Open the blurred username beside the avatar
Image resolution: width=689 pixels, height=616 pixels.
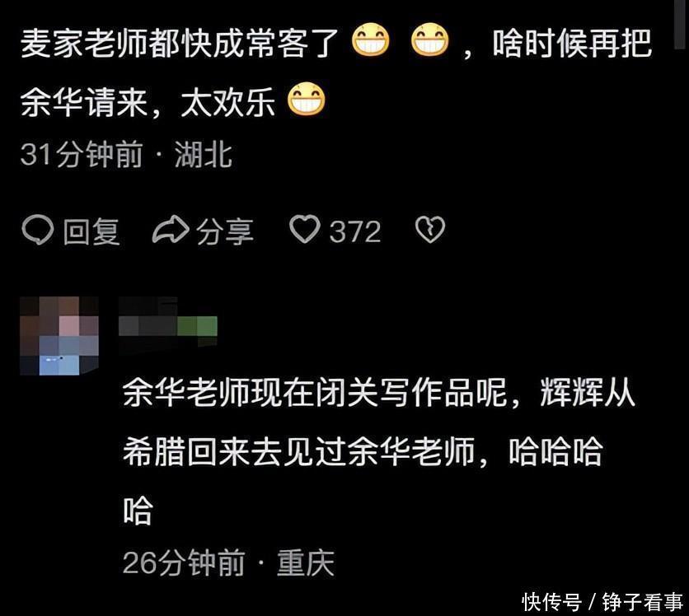click(168, 325)
